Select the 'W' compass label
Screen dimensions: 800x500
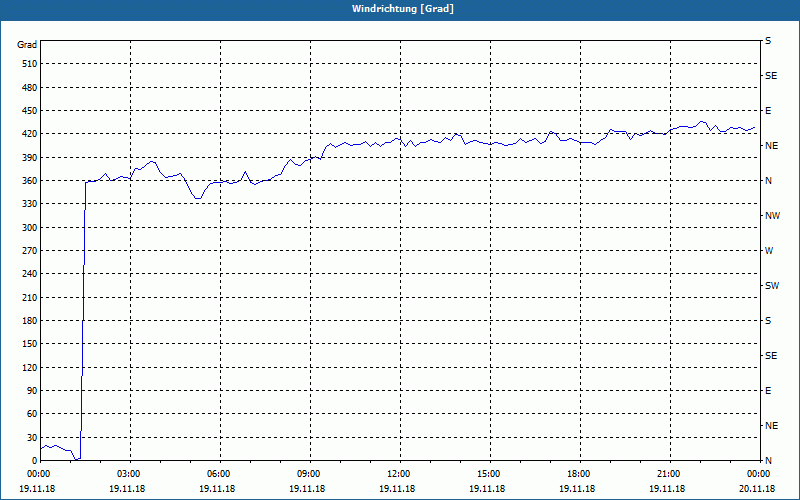click(769, 251)
